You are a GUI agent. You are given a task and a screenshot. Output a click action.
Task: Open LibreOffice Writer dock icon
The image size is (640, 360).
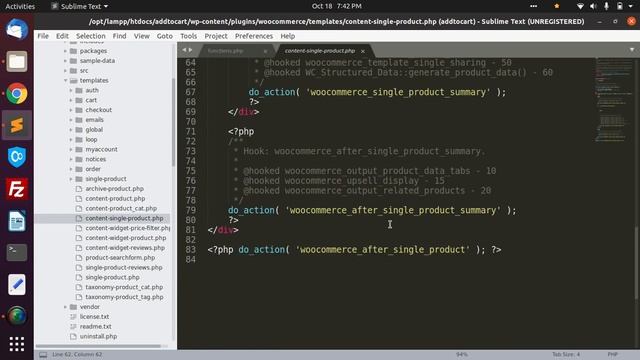(17, 221)
